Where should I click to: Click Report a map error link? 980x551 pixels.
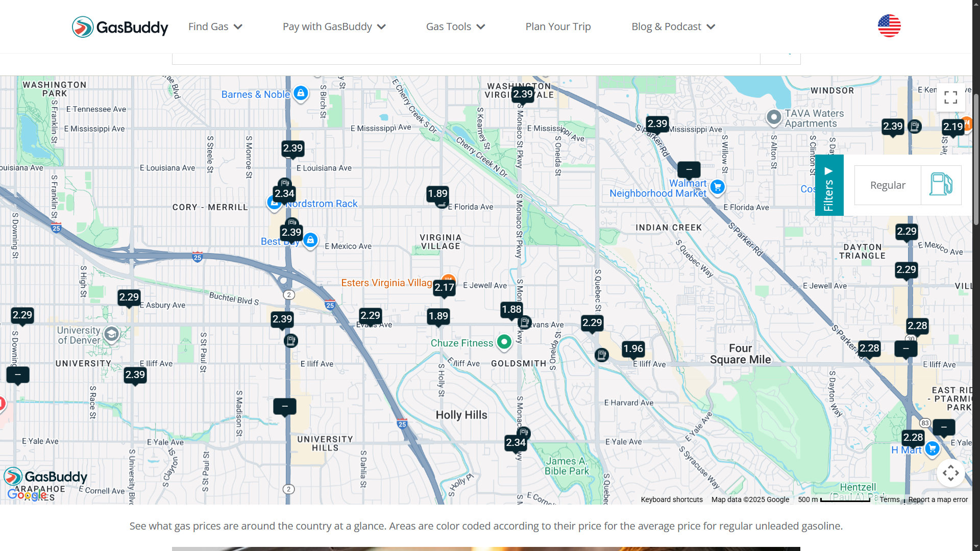click(938, 499)
